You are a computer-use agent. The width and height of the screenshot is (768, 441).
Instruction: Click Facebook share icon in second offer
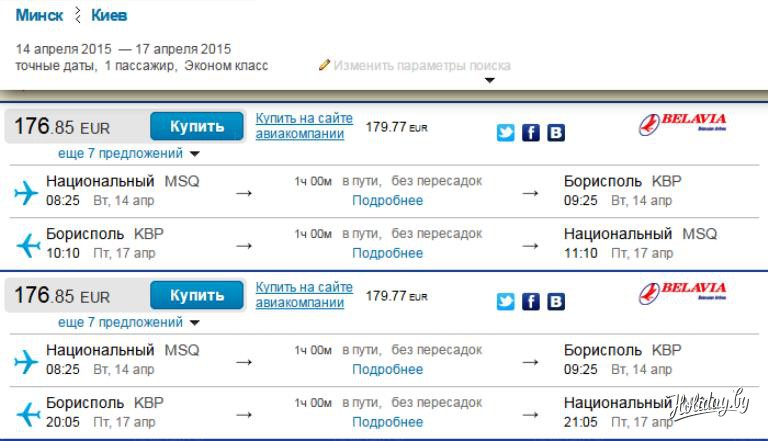pos(531,302)
